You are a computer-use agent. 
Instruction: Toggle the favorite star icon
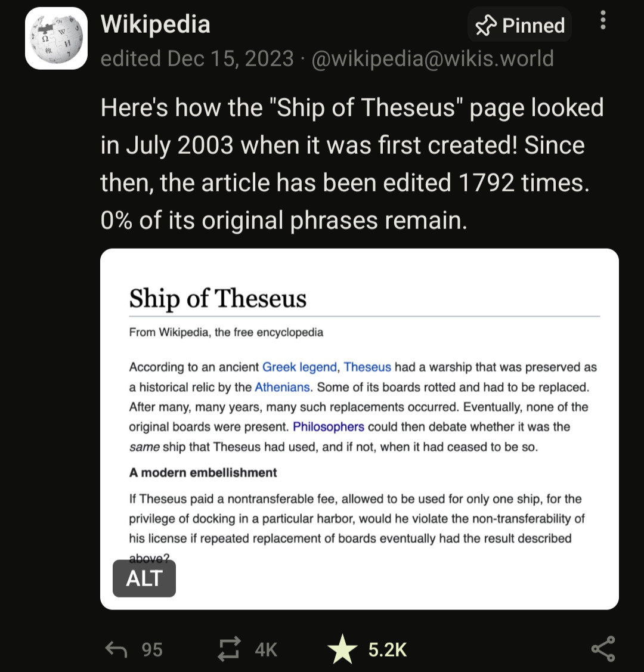pos(342,649)
